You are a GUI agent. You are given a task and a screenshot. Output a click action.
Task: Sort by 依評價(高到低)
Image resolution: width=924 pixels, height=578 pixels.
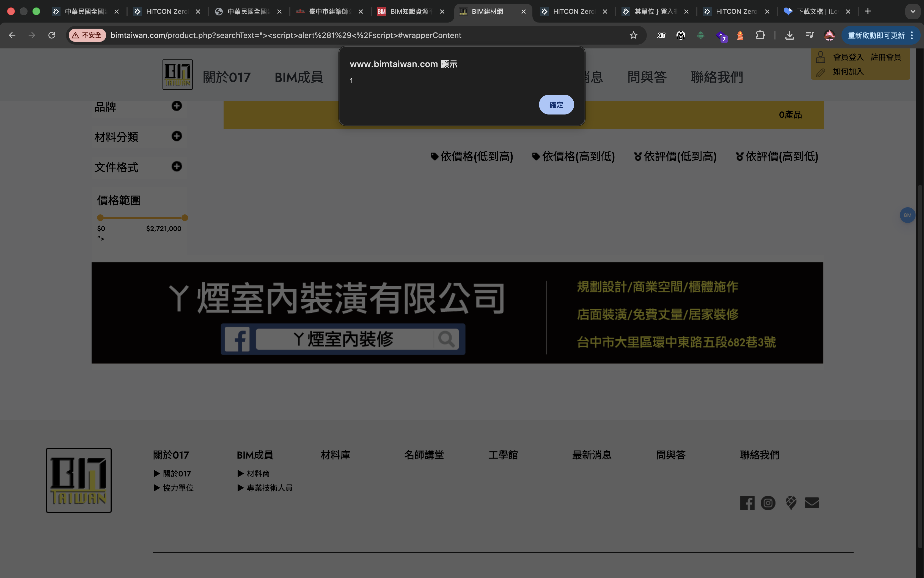tap(777, 156)
